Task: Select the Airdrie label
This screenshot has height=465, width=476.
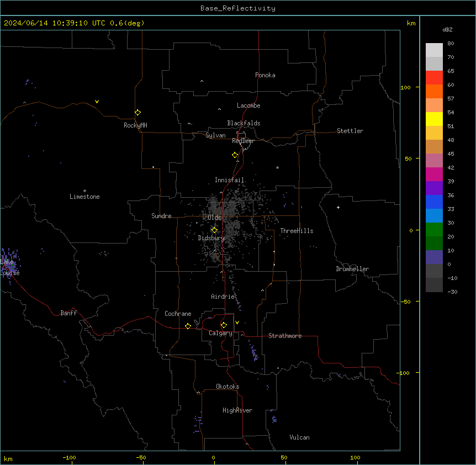Action: click(223, 297)
